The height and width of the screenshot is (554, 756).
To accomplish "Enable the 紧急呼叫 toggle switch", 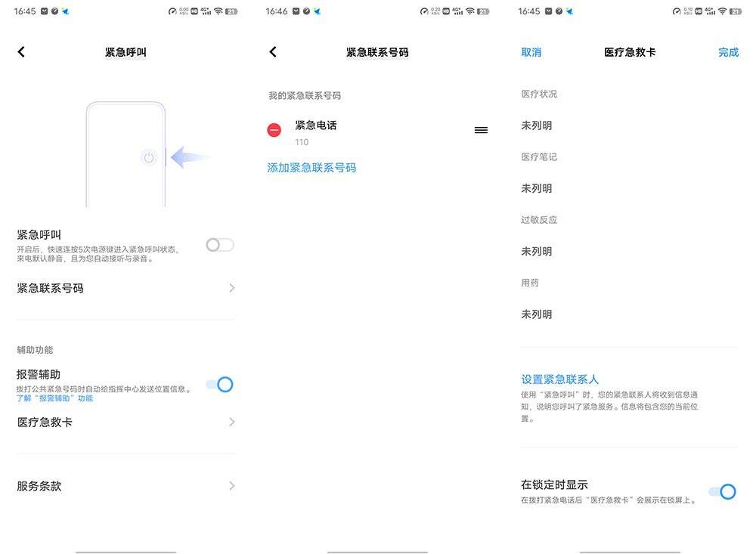I will click(x=220, y=245).
